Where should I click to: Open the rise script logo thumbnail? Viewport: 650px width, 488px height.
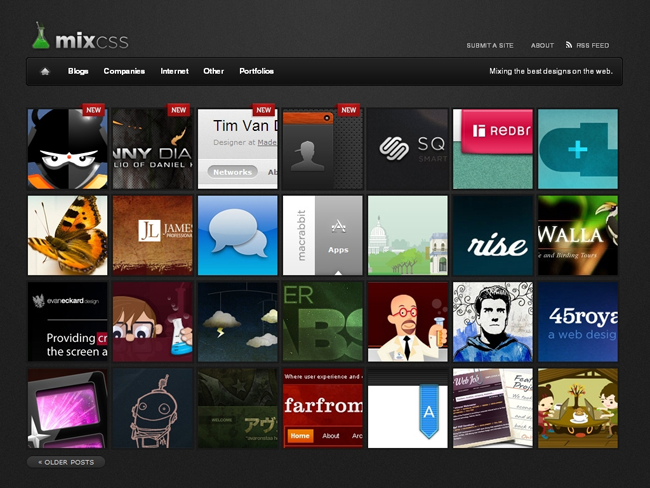[492, 235]
